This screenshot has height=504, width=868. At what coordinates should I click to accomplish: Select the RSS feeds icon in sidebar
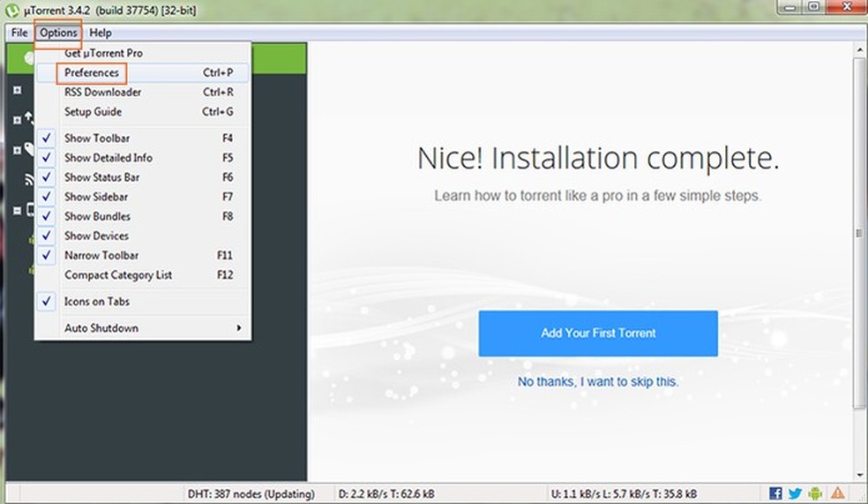29,179
